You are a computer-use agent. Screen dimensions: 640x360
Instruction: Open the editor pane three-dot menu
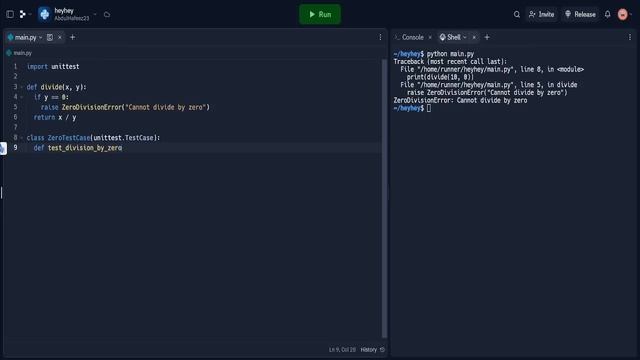tap(380, 37)
